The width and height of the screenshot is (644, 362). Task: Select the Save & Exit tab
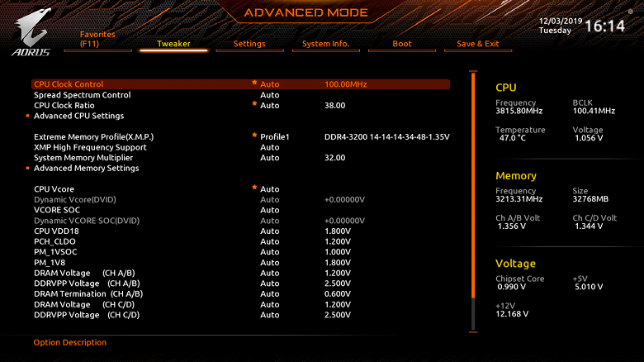click(478, 44)
